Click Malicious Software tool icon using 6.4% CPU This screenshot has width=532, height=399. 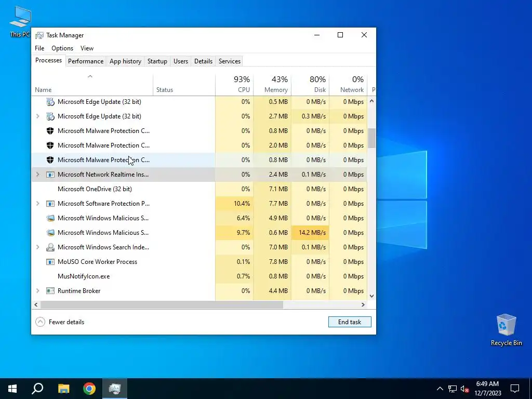50,218
